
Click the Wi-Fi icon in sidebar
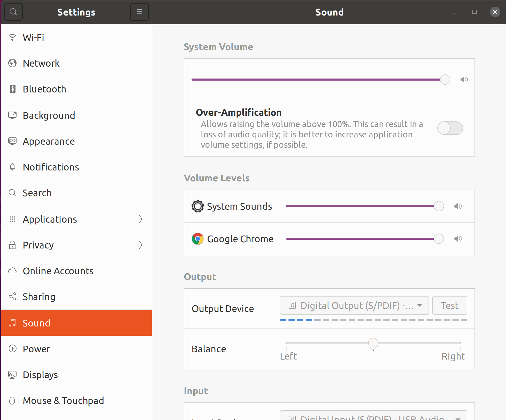coord(12,37)
